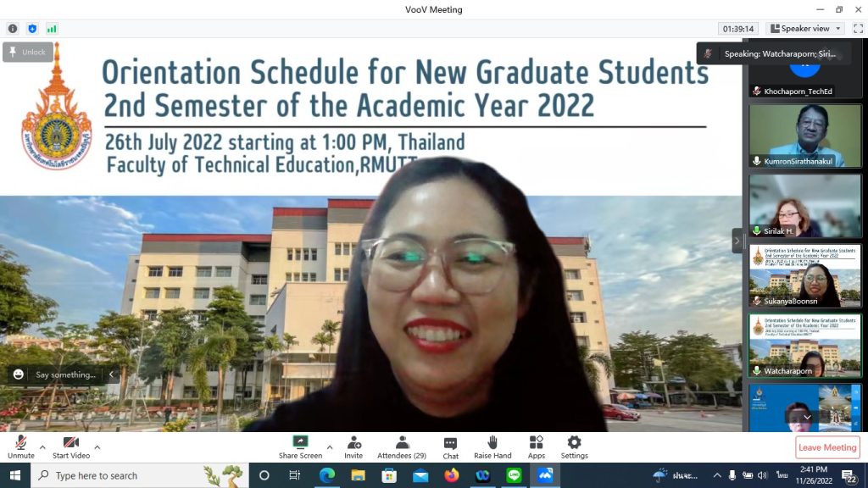Click the meeting timer 01:39:14

tap(738, 29)
